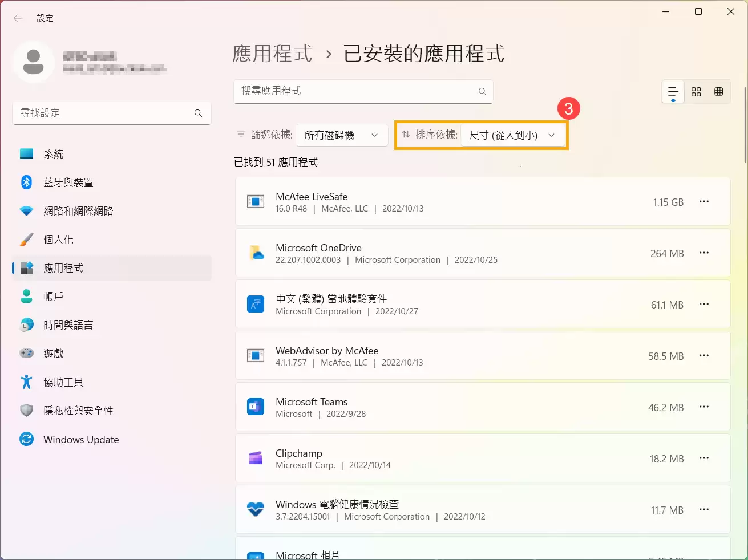This screenshot has height=560, width=748.
Task: Open the 遊戲 settings page
Action: click(x=112, y=354)
